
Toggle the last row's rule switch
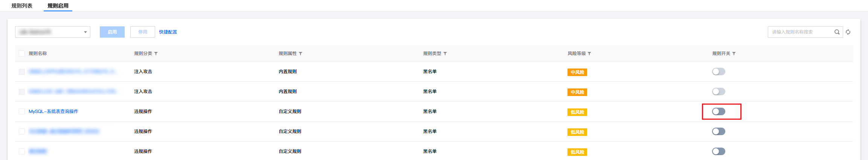tap(719, 151)
